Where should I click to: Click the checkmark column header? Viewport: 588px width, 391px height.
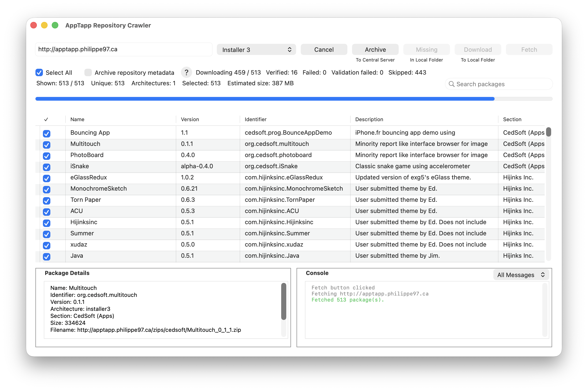46,120
